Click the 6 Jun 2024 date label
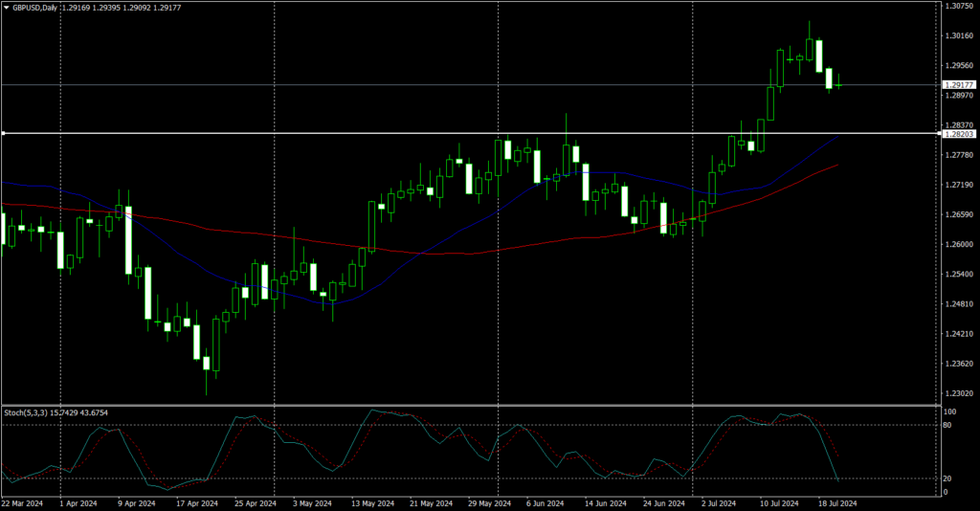 [x=545, y=503]
